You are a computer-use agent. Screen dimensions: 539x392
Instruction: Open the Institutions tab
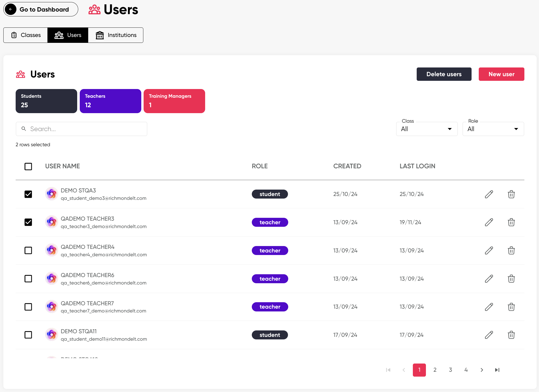(x=116, y=35)
